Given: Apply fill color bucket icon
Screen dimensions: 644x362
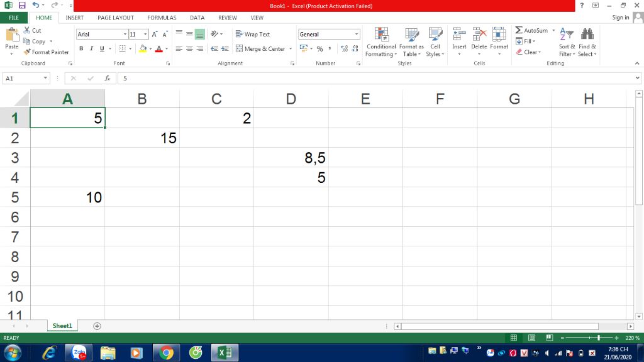Looking at the screenshot, I should (143, 48).
